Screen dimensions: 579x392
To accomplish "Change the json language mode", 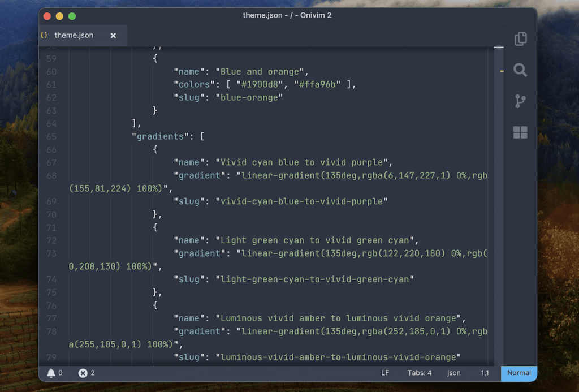I will point(453,373).
